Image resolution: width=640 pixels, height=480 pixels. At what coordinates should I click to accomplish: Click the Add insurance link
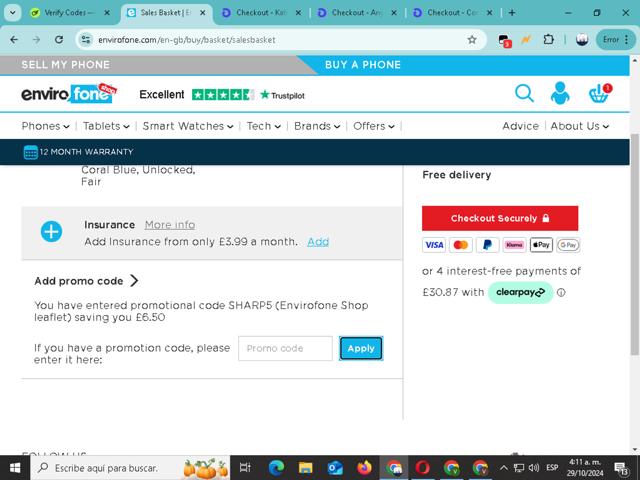tap(318, 242)
